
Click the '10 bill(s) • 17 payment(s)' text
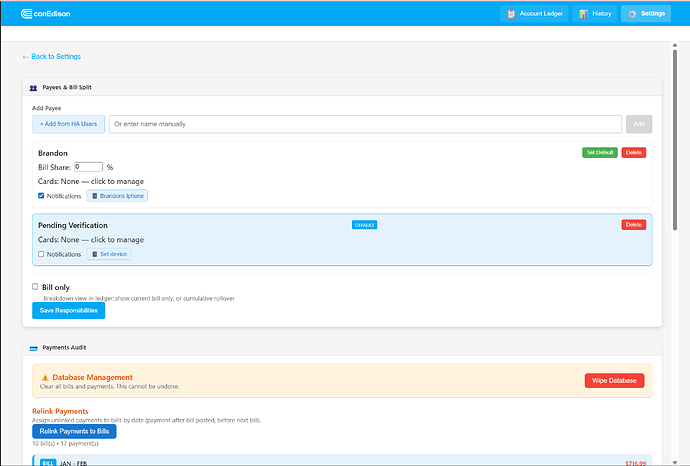65,444
